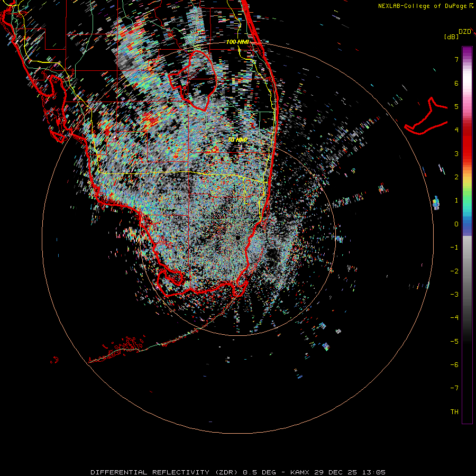
Task: Click the -6 dB legend value
Action: pos(454,365)
